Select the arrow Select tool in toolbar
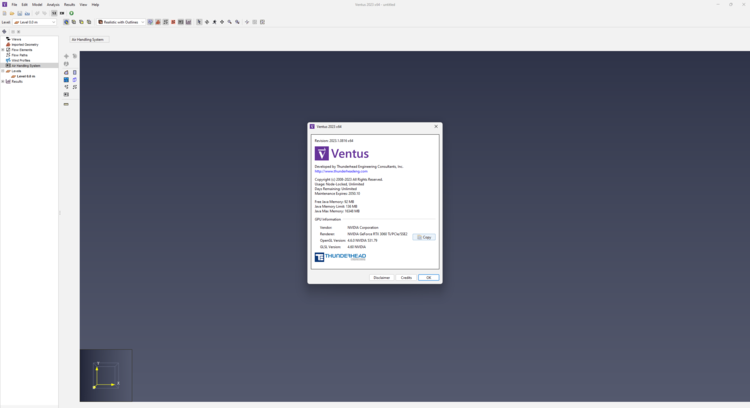 point(199,21)
